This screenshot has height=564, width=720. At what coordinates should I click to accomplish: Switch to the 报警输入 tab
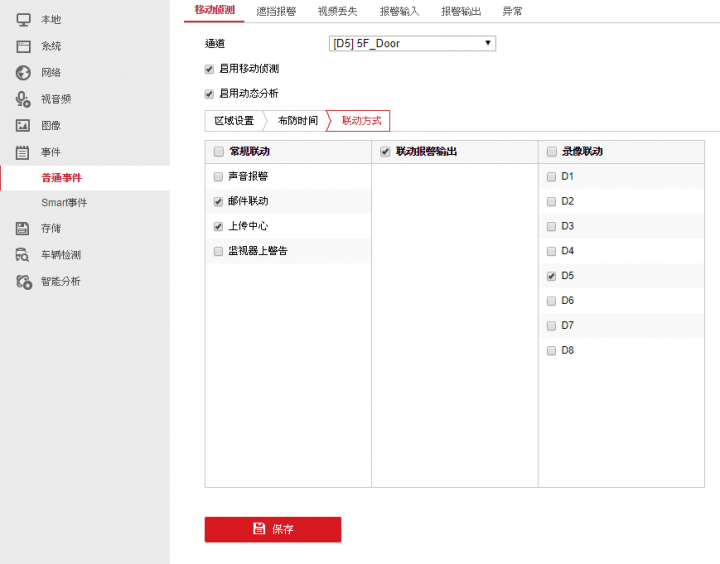[x=399, y=11]
